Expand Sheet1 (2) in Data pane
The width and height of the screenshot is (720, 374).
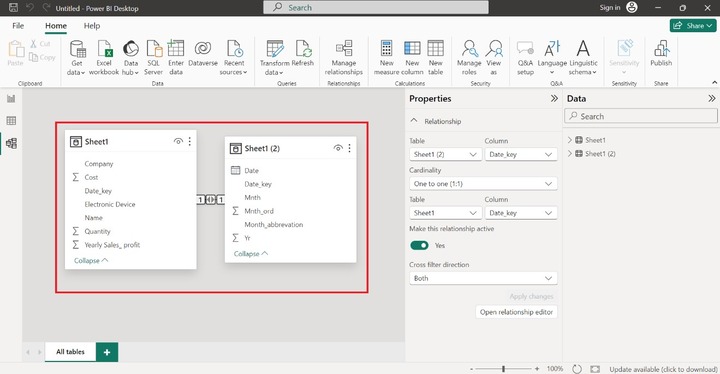570,153
